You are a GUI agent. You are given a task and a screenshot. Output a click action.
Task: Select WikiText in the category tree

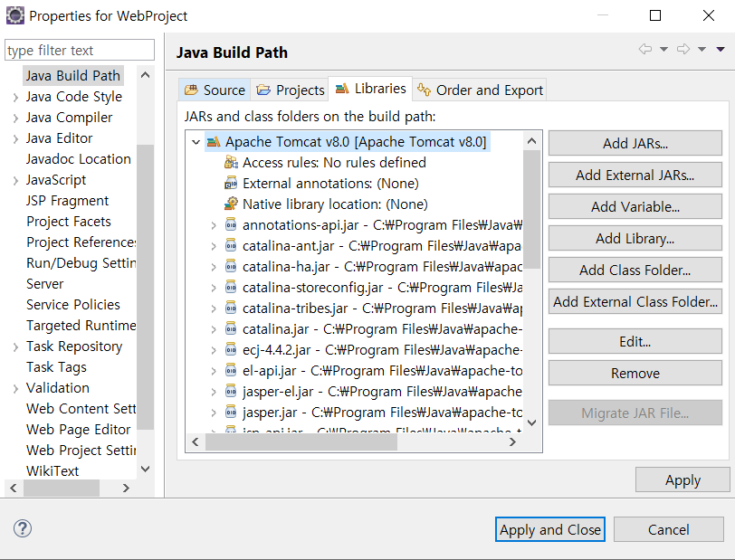coord(52,470)
